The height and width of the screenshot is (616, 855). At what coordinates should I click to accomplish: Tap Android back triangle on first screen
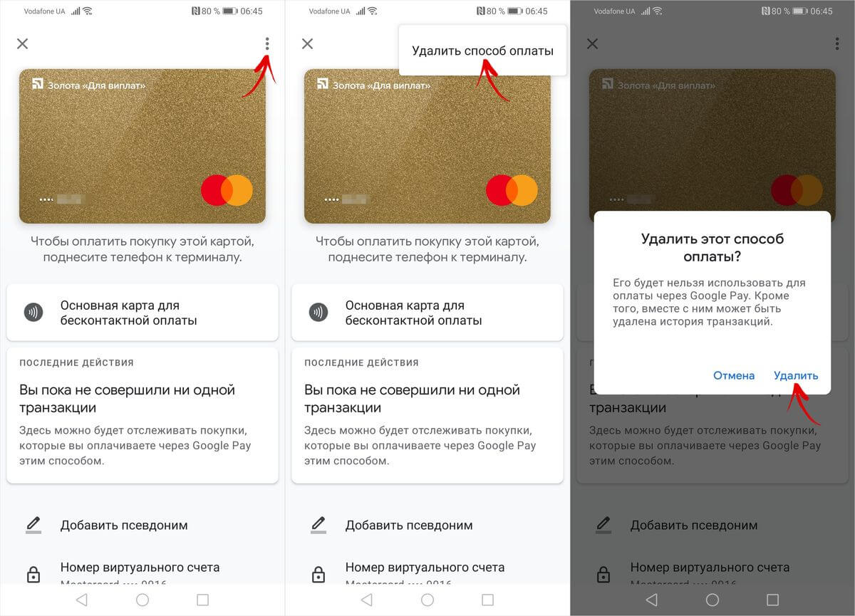(81, 600)
